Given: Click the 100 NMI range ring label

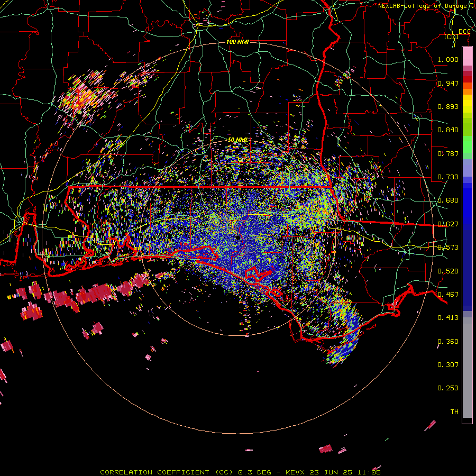Looking at the screenshot, I should (237, 42).
